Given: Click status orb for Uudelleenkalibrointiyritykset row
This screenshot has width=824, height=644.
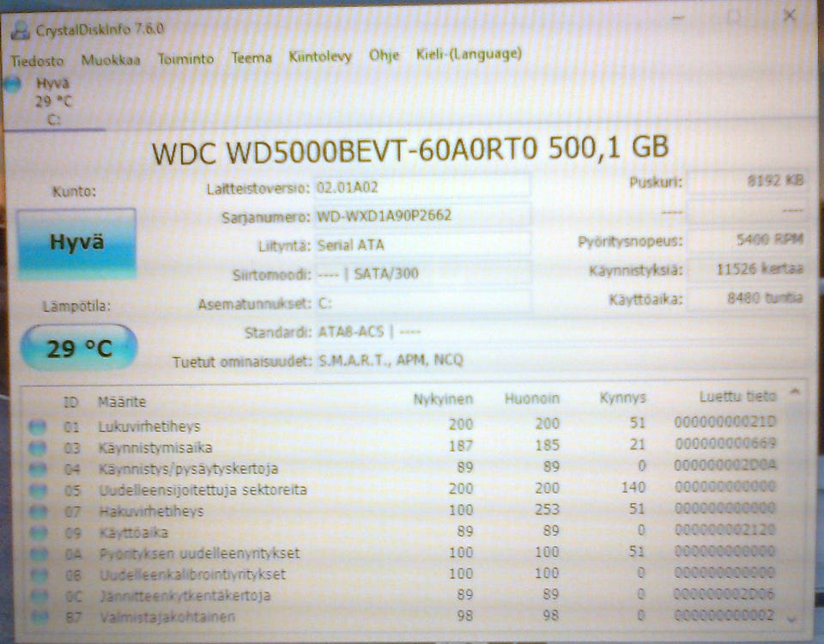Looking at the screenshot, I should [x=39, y=574].
